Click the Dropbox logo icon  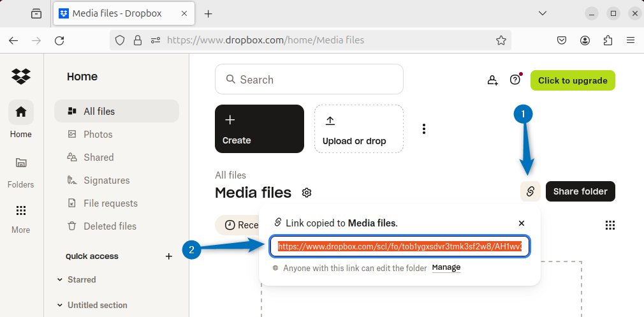[x=21, y=76]
